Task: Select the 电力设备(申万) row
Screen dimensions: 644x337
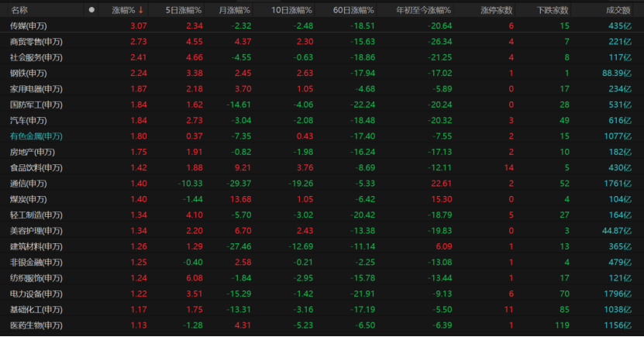Action: (322, 294)
